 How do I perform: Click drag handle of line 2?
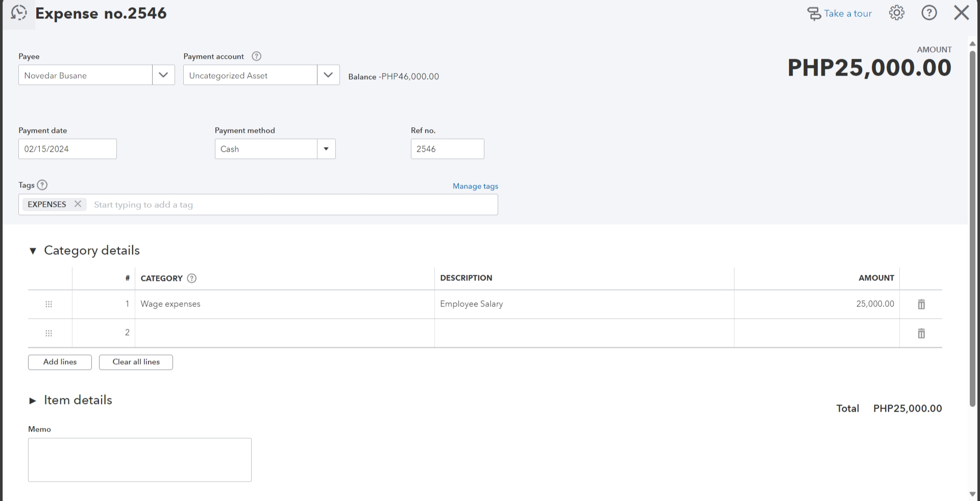pyautogui.click(x=49, y=333)
